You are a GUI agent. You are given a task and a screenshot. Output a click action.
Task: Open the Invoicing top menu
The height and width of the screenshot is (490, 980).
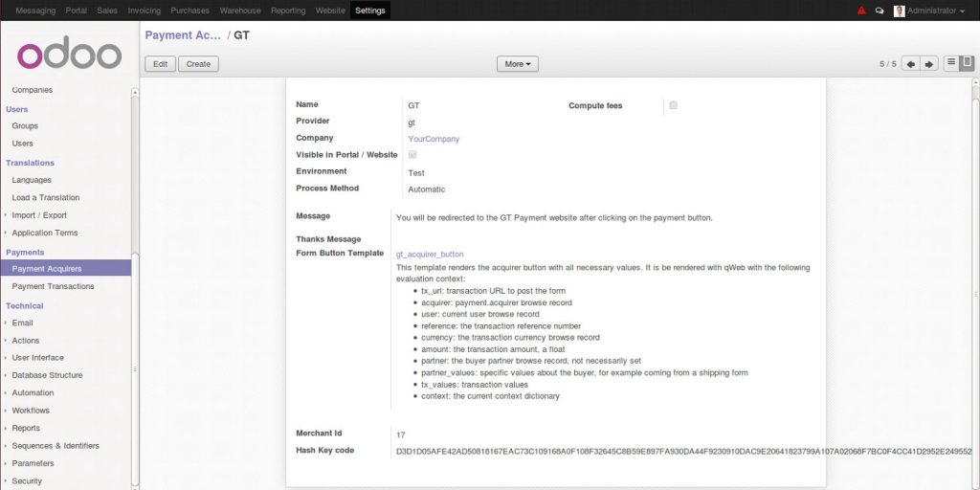(144, 11)
